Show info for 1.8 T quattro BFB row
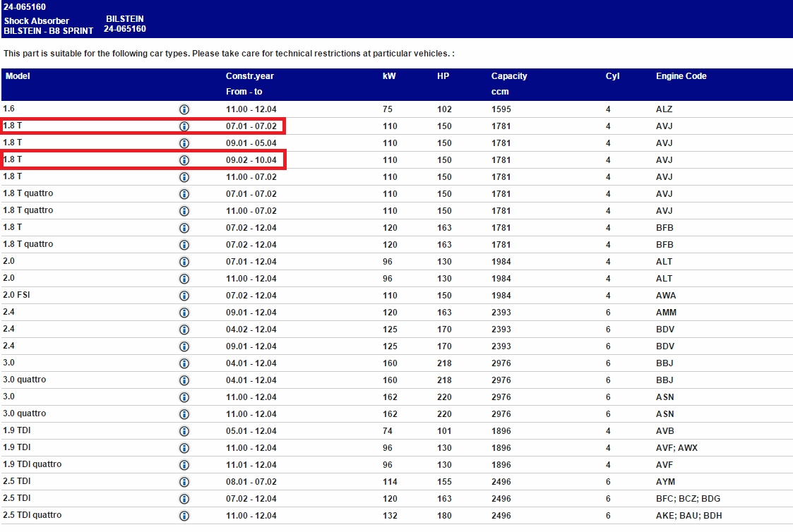 pyautogui.click(x=184, y=245)
